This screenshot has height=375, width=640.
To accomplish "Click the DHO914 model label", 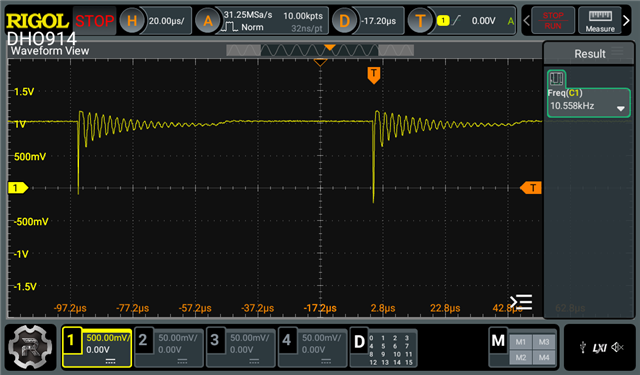I will click(42, 39).
